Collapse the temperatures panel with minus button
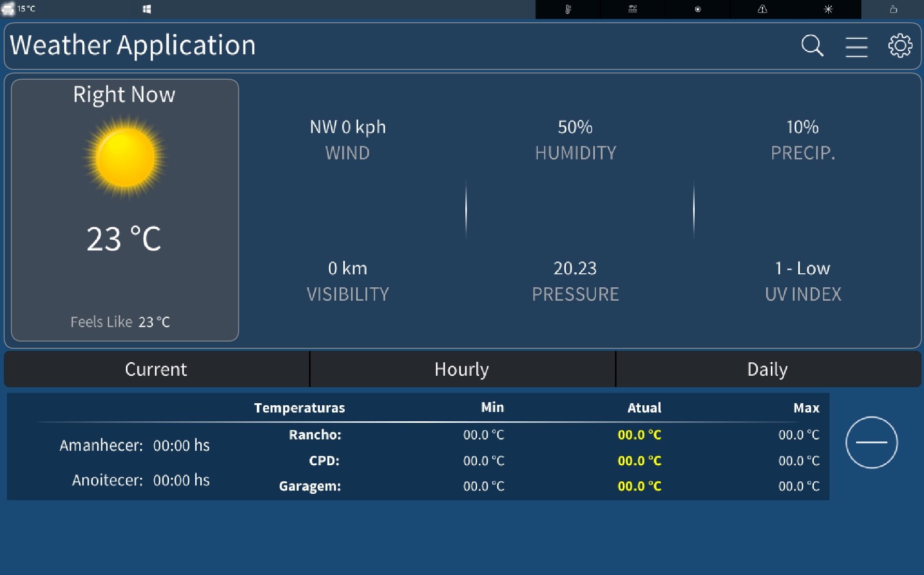The width and height of the screenshot is (924, 575). (x=871, y=443)
